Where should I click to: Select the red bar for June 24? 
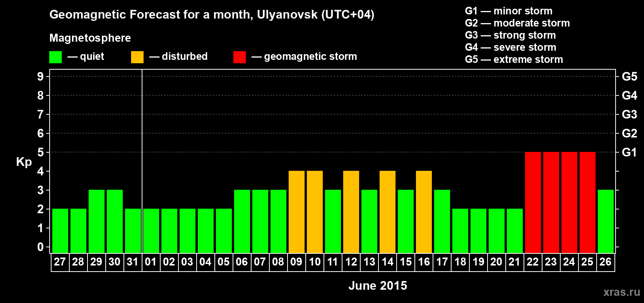pos(569,202)
